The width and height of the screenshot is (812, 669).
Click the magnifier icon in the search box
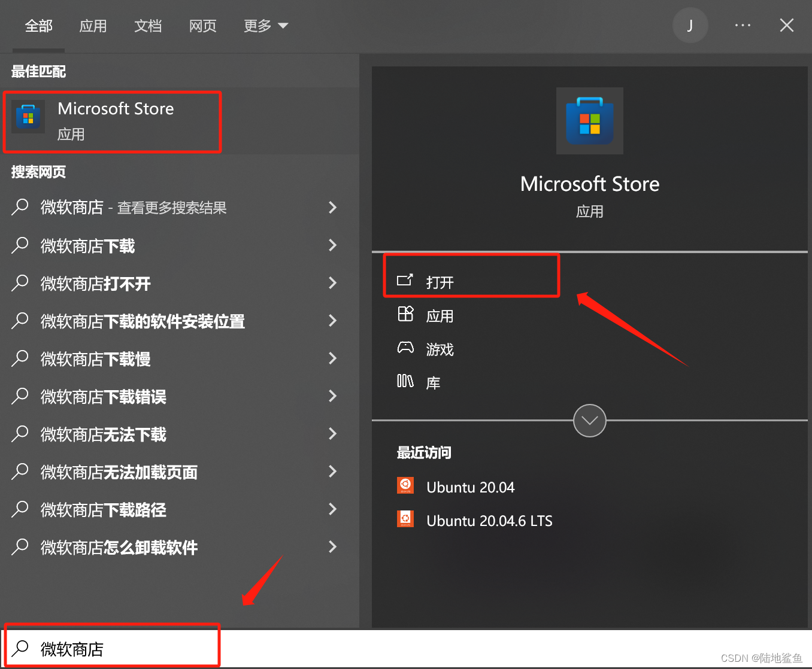[x=20, y=647]
